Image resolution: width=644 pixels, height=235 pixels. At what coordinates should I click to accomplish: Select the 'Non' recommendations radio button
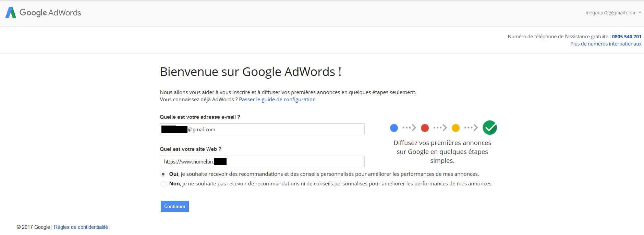coord(163,184)
